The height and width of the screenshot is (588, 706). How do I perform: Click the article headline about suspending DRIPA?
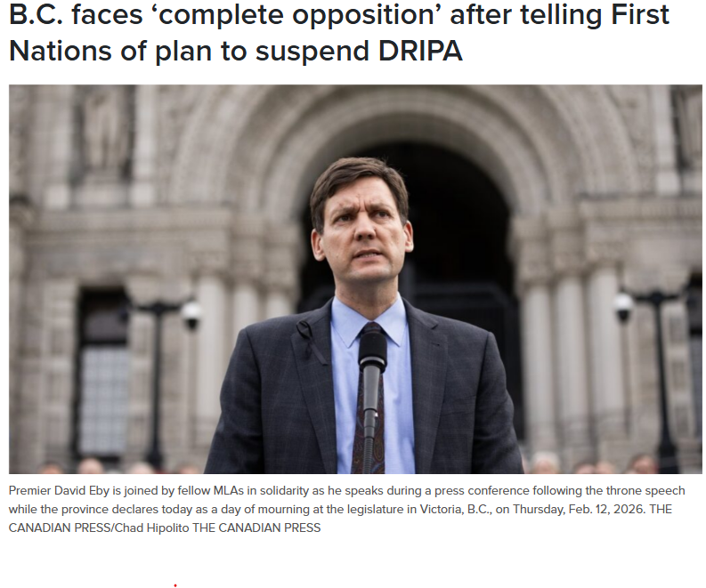[339, 32]
